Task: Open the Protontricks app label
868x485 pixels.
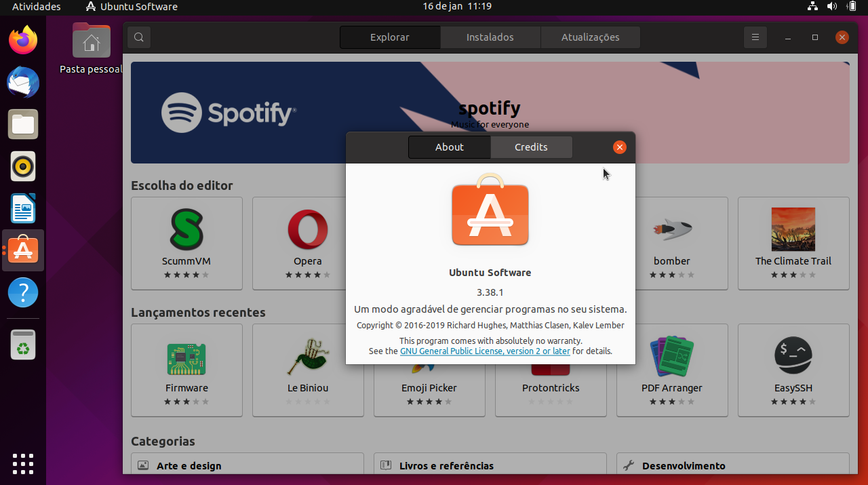Action: pyautogui.click(x=551, y=388)
